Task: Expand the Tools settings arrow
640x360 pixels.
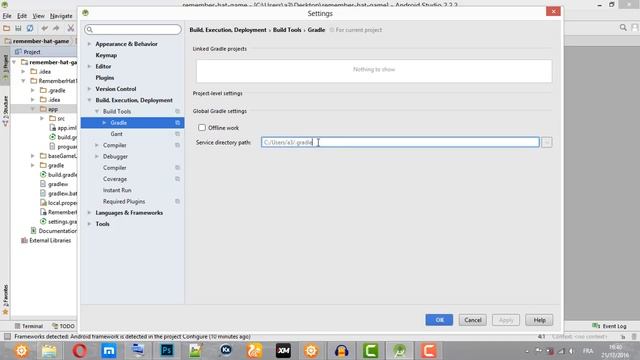Action: coord(89,224)
